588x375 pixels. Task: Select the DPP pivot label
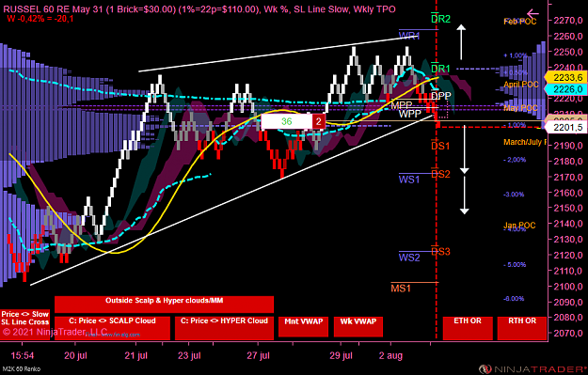[440, 96]
